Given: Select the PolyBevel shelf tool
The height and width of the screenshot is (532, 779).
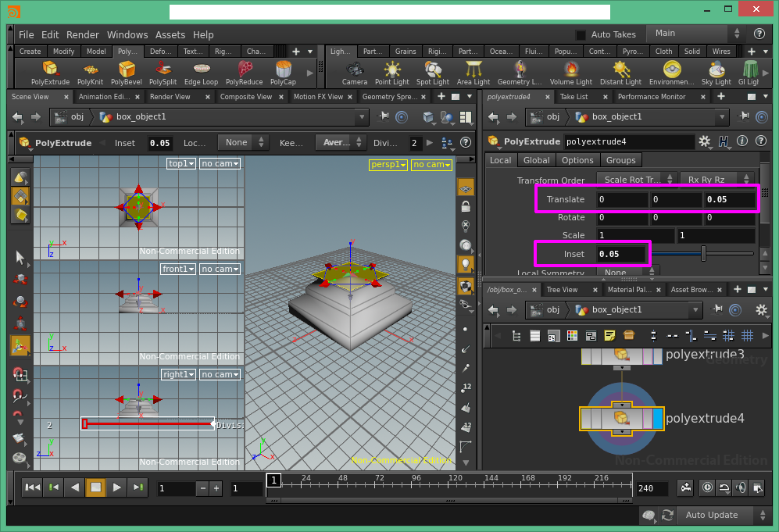Looking at the screenshot, I should click(x=127, y=73).
